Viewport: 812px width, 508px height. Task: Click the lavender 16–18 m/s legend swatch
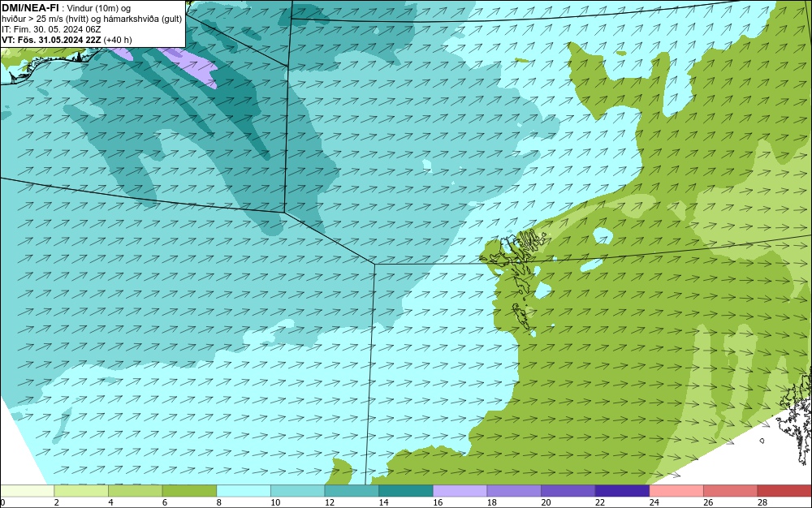[460, 491]
